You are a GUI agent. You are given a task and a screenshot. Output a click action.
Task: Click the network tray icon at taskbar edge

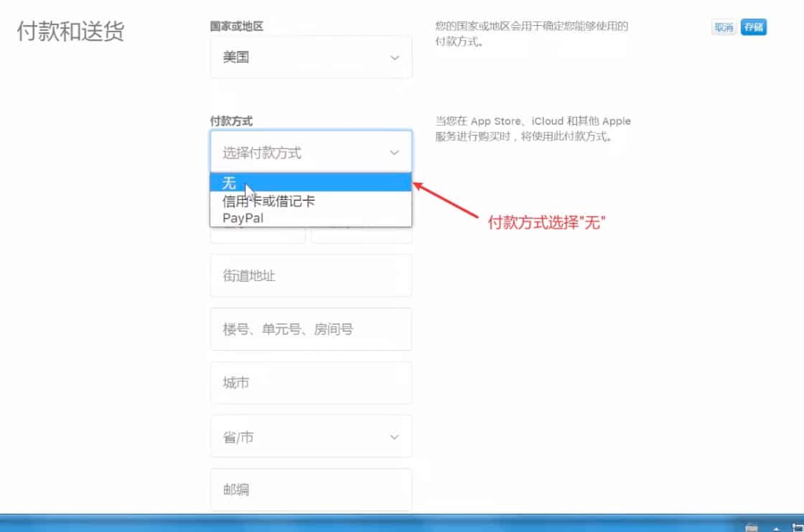click(799, 527)
